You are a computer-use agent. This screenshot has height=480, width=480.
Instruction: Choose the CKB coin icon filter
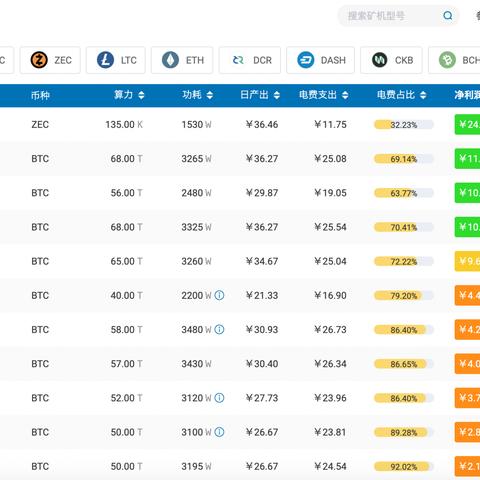(x=380, y=60)
